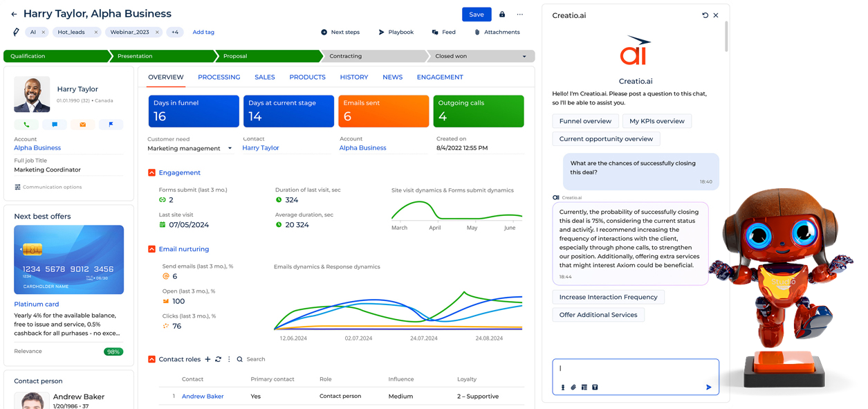Screen dimensions: 868x409
Task: Click the flag icon in the contact card
Action: pyautogui.click(x=112, y=125)
